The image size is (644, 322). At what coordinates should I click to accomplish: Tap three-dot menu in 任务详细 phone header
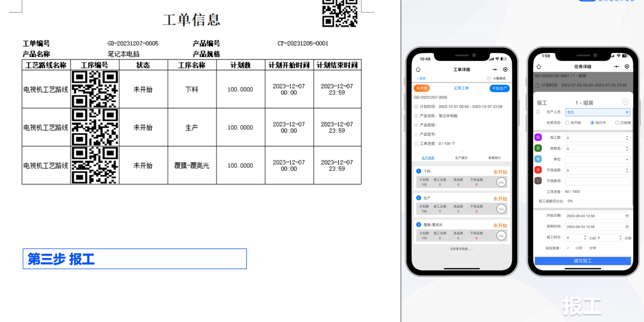(x=616, y=67)
